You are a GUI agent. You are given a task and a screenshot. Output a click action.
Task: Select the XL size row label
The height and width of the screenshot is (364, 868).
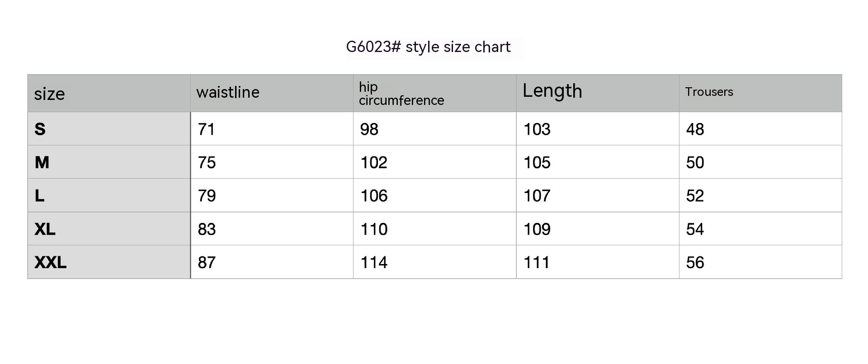coord(45,229)
